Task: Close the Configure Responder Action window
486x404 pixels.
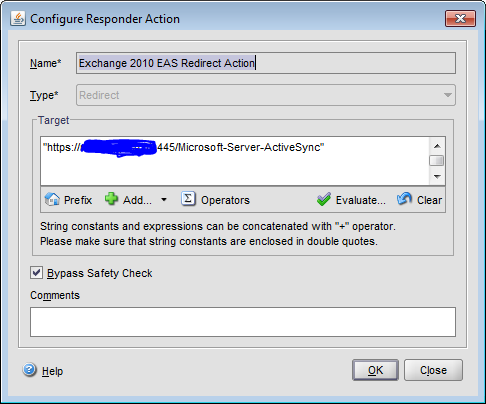Action: click(460, 18)
